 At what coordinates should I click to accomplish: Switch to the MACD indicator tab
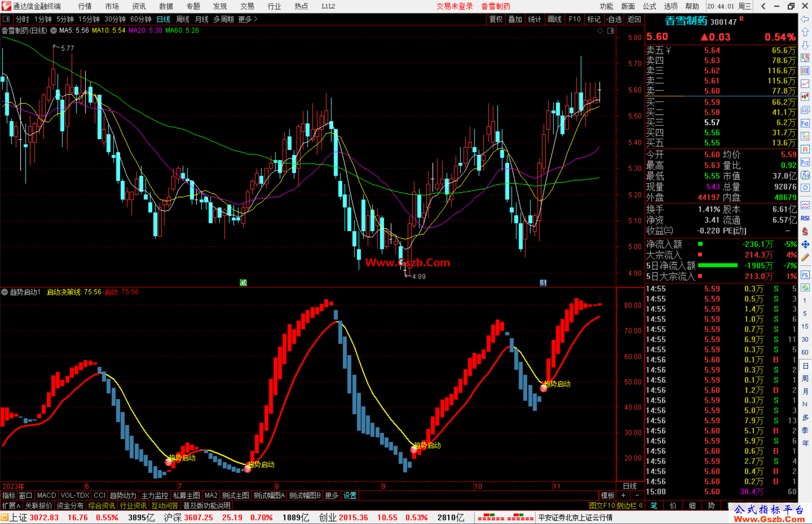(46, 495)
